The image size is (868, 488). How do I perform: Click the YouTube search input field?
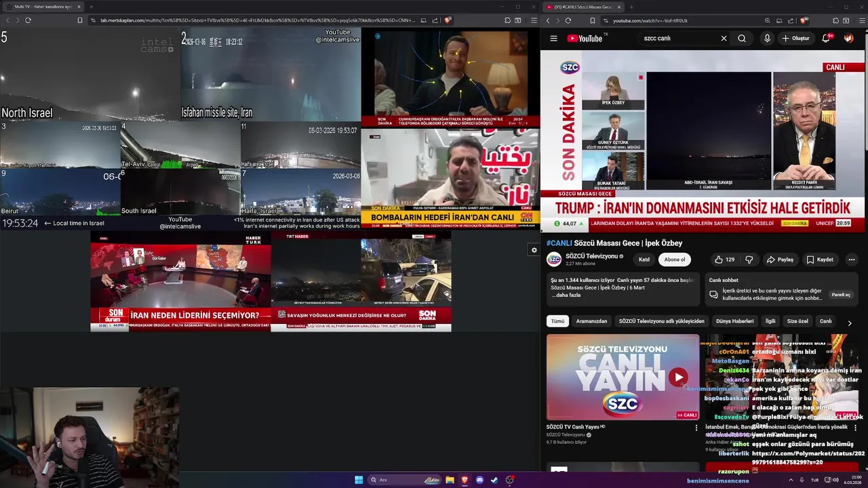pyautogui.click(x=678, y=39)
